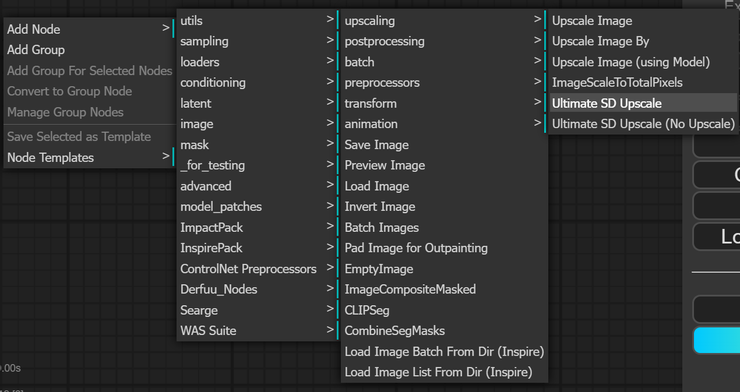Choose Upscale Image By option
The image size is (740, 392).
pos(643,41)
